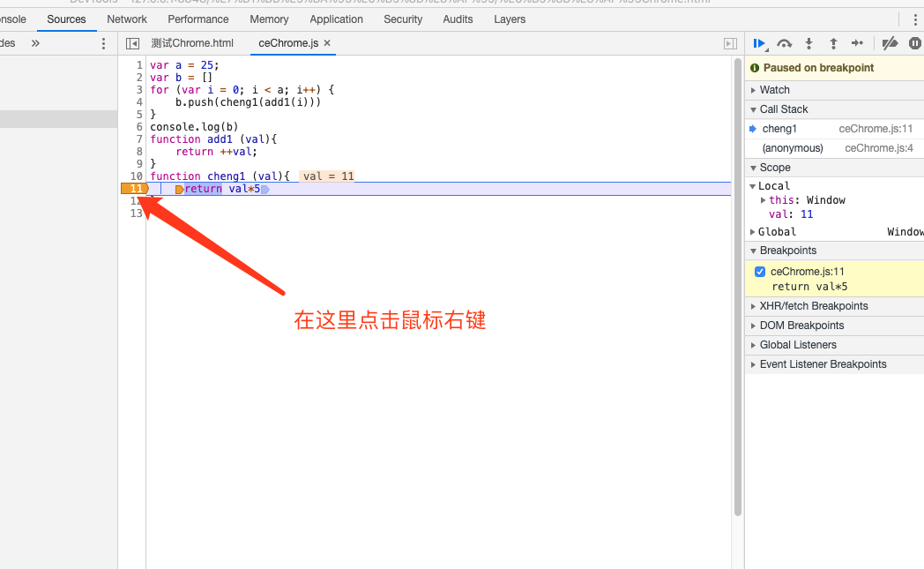Click line number 8 in gutter
This screenshot has height=569, width=924.
click(139, 152)
